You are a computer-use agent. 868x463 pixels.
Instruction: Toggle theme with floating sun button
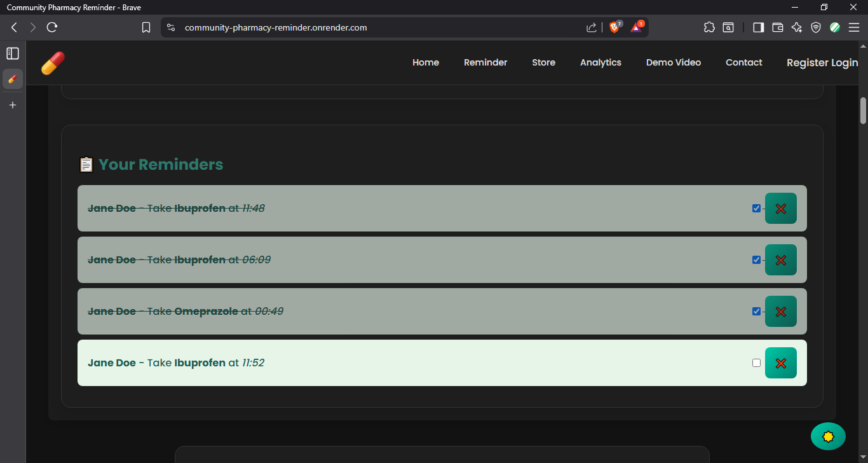coord(828,436)
